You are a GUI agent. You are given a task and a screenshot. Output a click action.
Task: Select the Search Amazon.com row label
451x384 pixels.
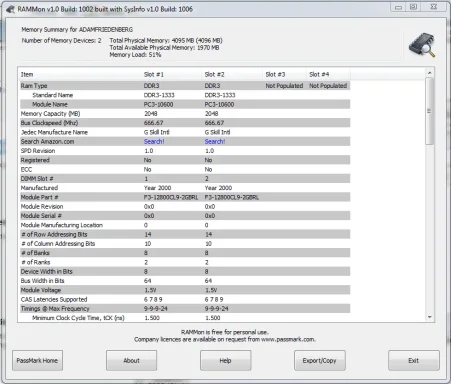pyautogui.click(x=47, y=142)
